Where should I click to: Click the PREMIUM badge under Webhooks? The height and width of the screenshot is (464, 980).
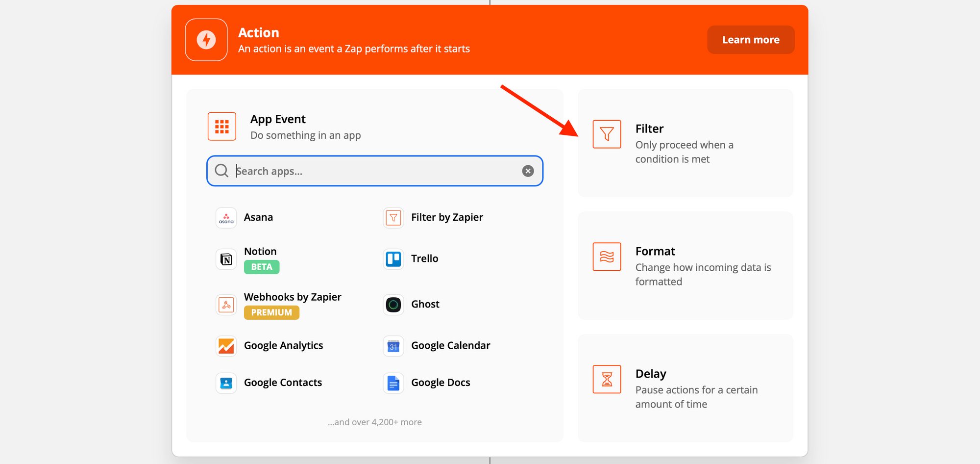pyautogui.click(x=271, y=312)
